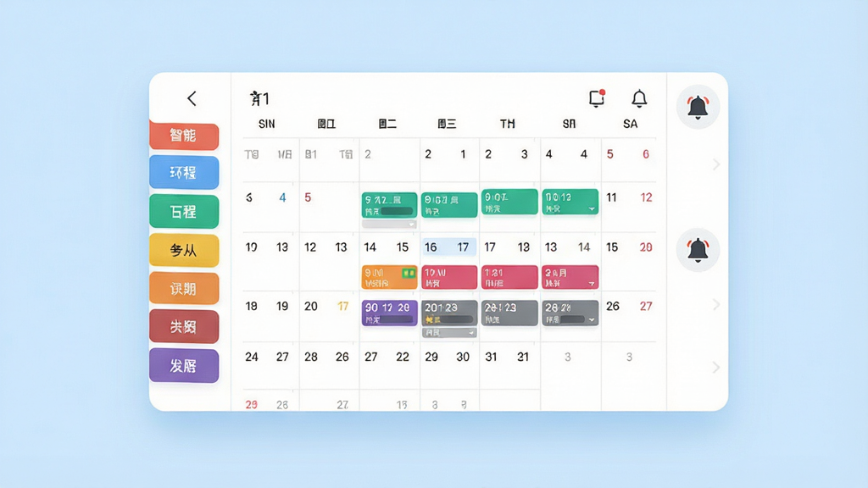
Task: Select the red 智能 sidebar tab
Action: 184,136
